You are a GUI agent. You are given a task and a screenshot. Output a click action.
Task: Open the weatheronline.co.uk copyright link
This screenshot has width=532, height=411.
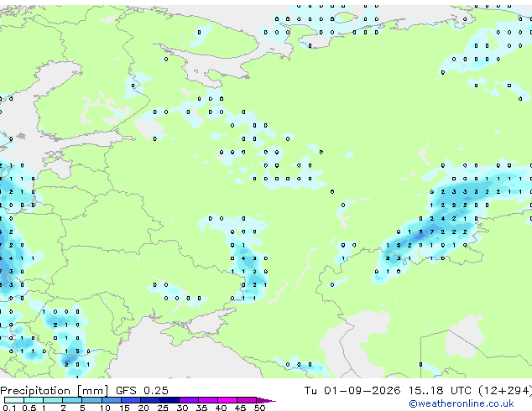point(462,403)
